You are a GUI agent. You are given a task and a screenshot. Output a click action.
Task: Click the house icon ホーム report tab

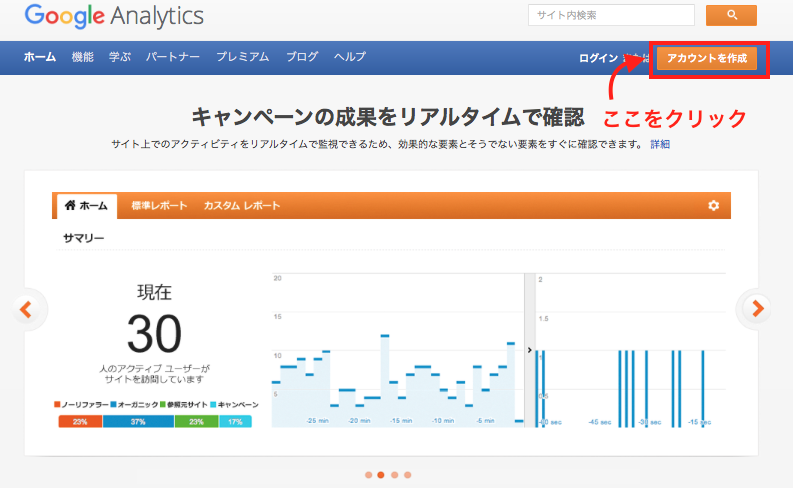(86, 206)
